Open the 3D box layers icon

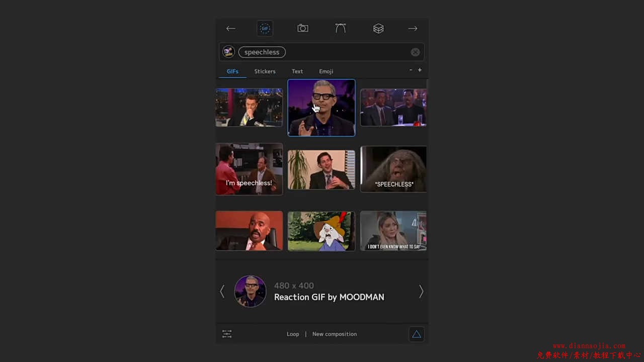click(378, 29)
